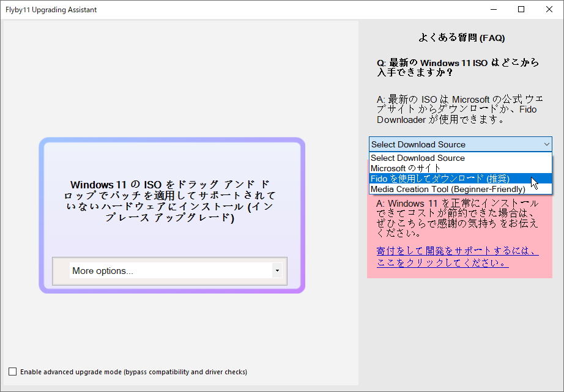Click the ISO drag-and-drop area heading text
The height and width of the screenshot is (392, 564).
tap(170, 201)
